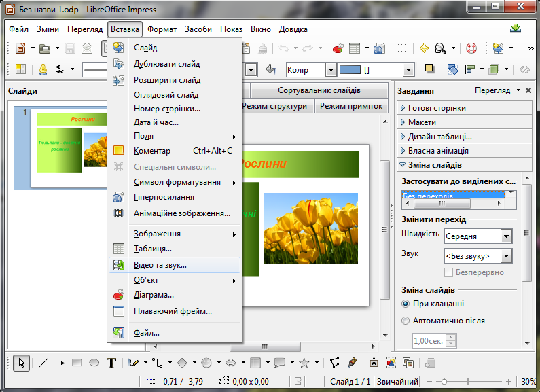Screen dimensions: 540x392
Task: Click the transition time '1,00сек.' field
Action: [x=429, y=340]
